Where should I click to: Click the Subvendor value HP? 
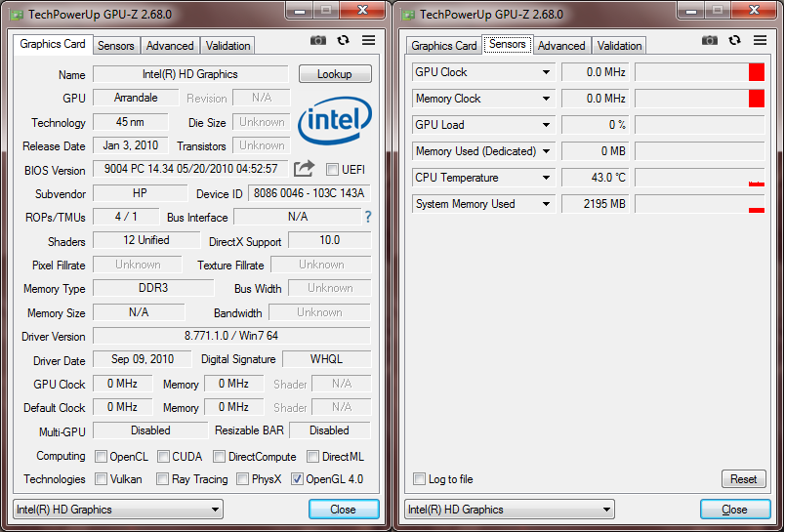pos(140,193)
